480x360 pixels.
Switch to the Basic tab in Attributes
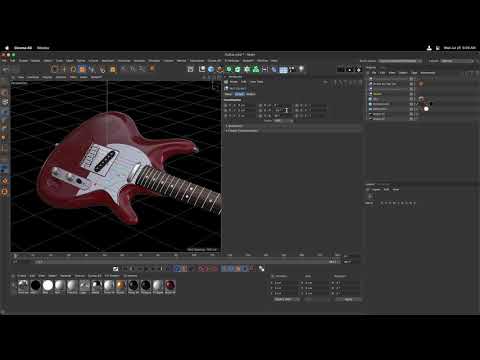[x=228, y=94]
